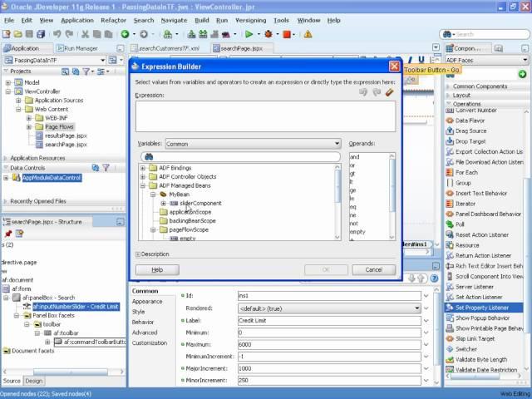
Task: Expand the sliderComponent node
Action: [163, 203]
